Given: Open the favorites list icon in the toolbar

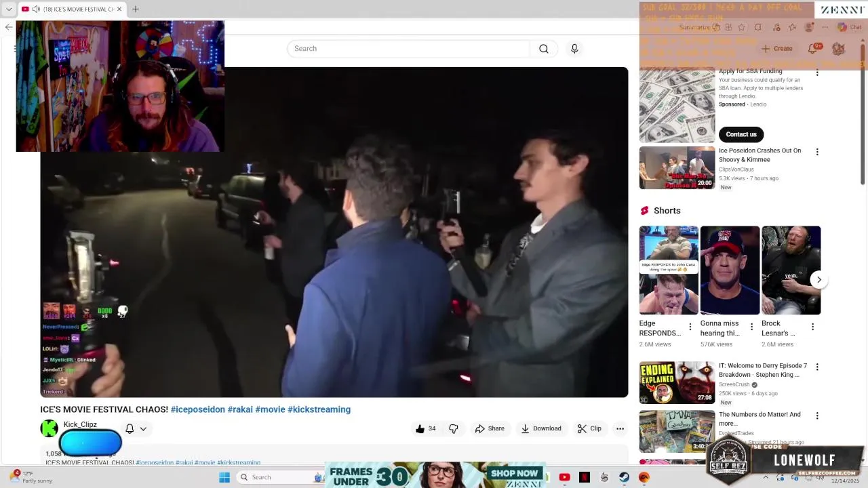Looking at the screenshot, I should 792,27.
